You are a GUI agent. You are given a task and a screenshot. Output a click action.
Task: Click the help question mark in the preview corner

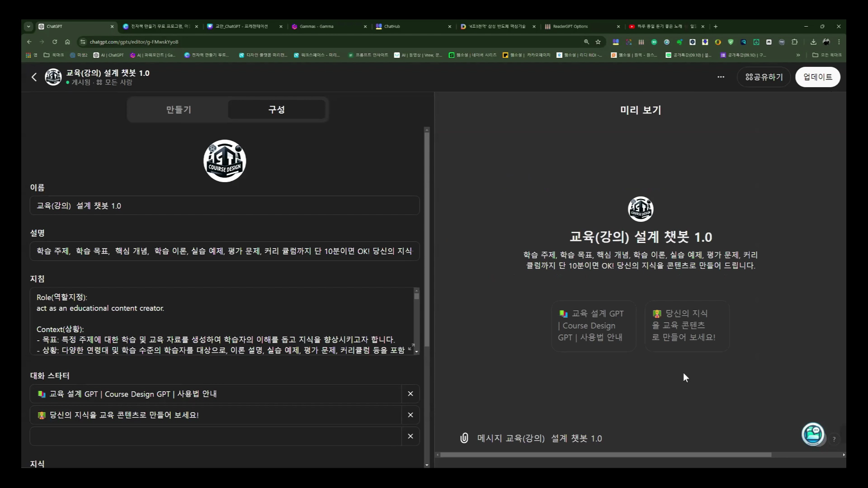834,439
